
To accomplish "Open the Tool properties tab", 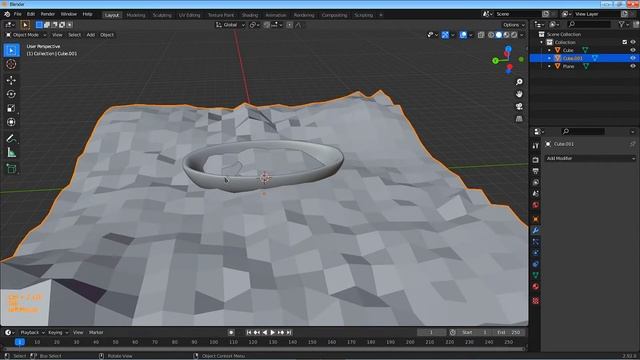I will [x=536, y=145].
